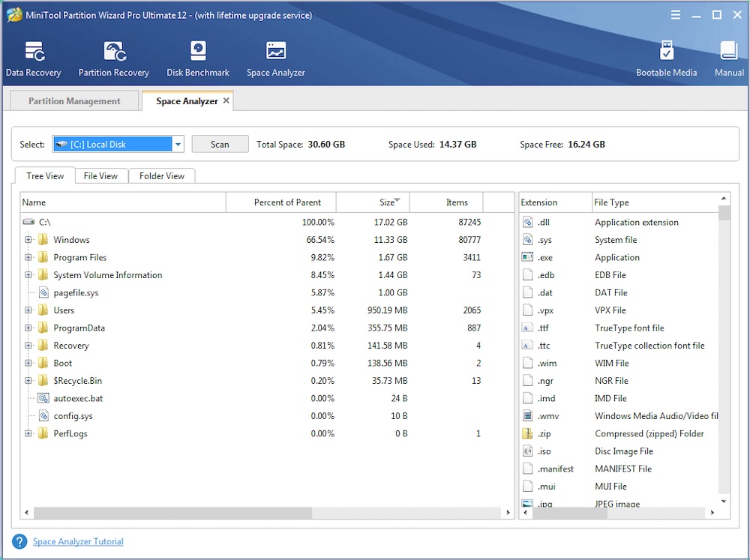Switch to the Partition Management tab
This screenshot has width=750, height=560.
tap(74, 101)
